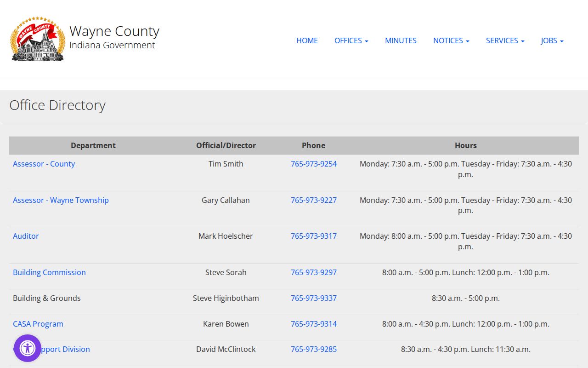Image resolution: width=588 pixels, height=368 pixels.
Task: Click the Wayne County courthouse logo
Action: (38, 39)
